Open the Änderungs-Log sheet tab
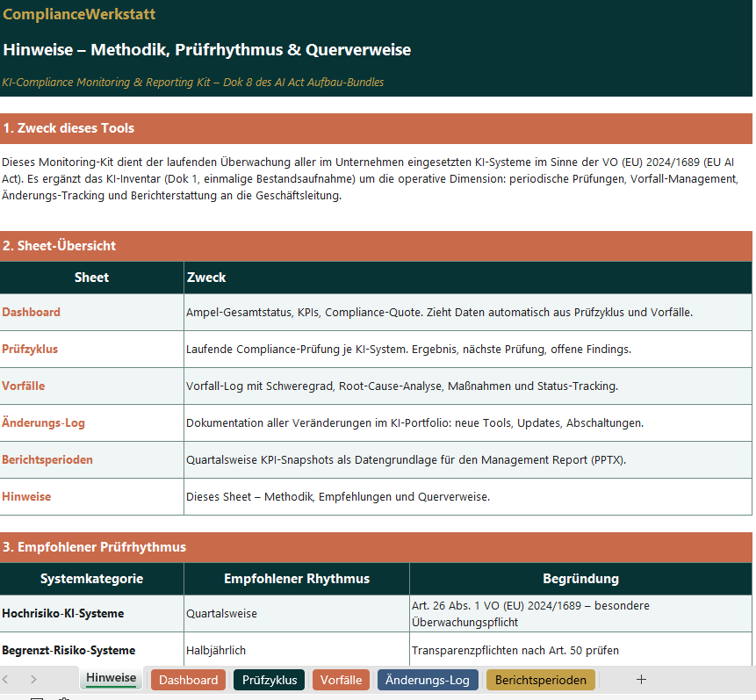Viewport: 756px width, 700px height. tap(427, 679)
